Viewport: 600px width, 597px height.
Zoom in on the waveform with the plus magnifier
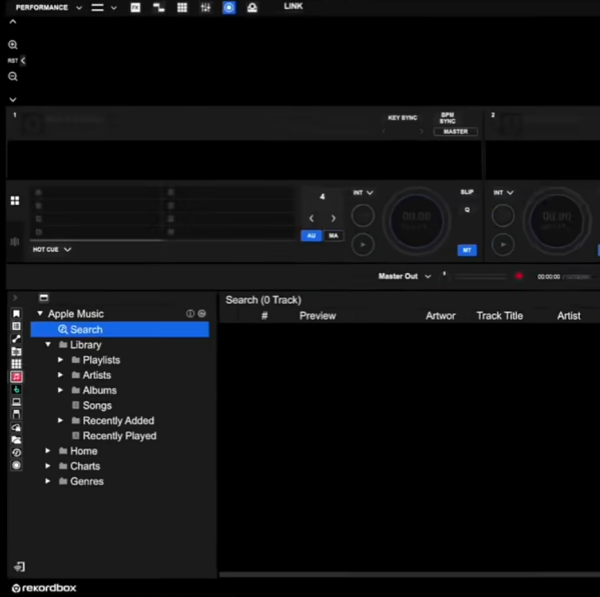click(x=13, y=45)
